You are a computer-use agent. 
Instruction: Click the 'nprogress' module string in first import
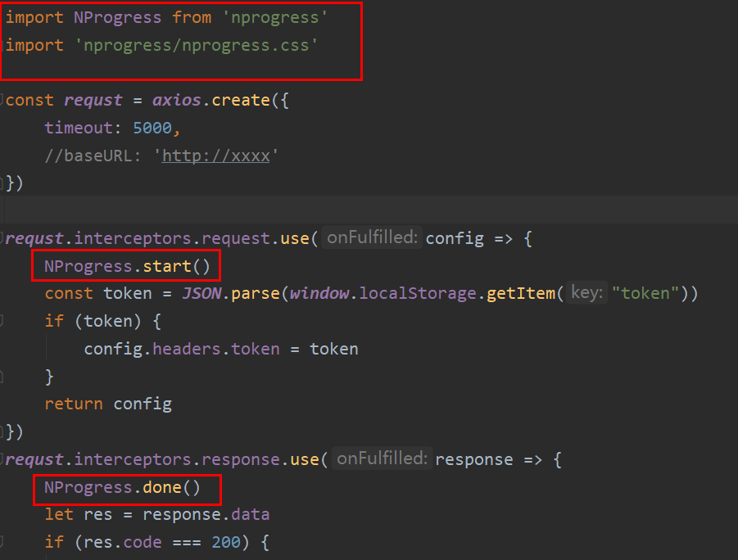[274, 18]
